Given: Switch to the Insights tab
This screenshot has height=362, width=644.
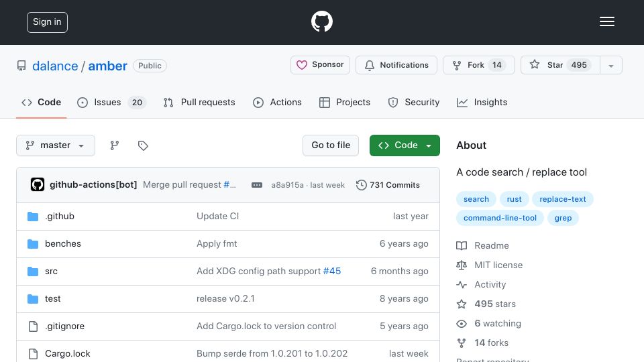Looking at the screenshot, I should (x=482, y=102).
